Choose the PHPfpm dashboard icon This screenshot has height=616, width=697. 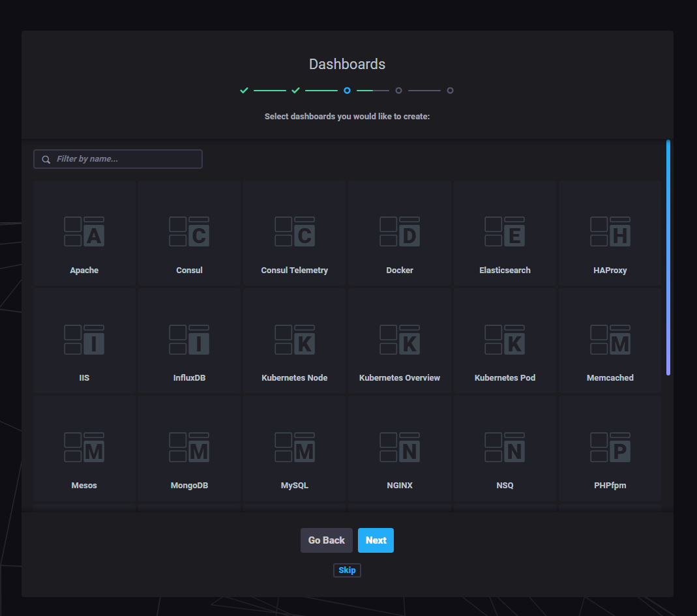(x=610, y=447)
